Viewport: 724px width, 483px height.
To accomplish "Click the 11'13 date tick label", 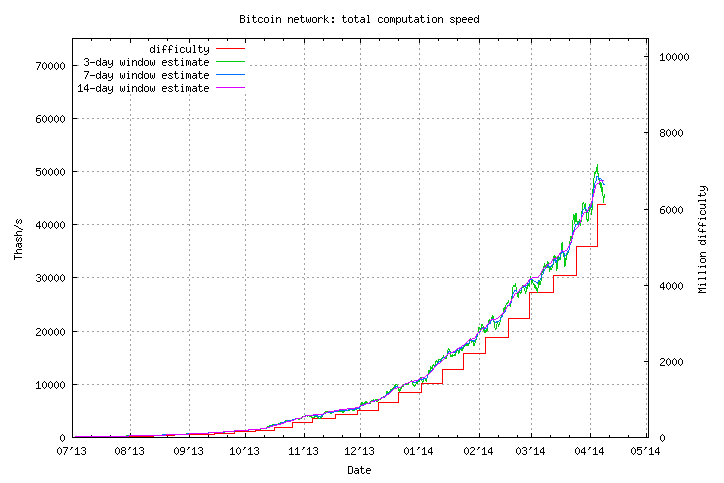I will click(303, 452).
